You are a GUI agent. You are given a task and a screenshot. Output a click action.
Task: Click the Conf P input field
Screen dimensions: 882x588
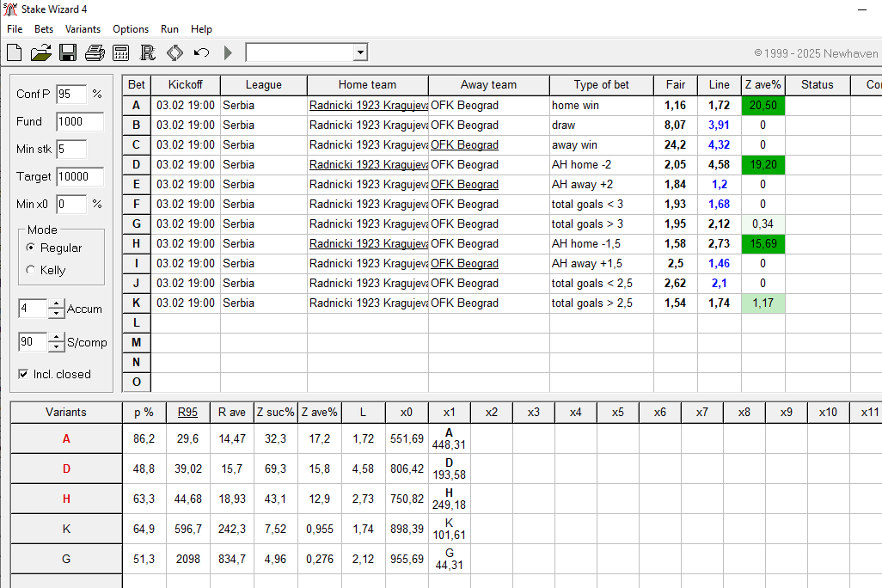tap(71, 94)
